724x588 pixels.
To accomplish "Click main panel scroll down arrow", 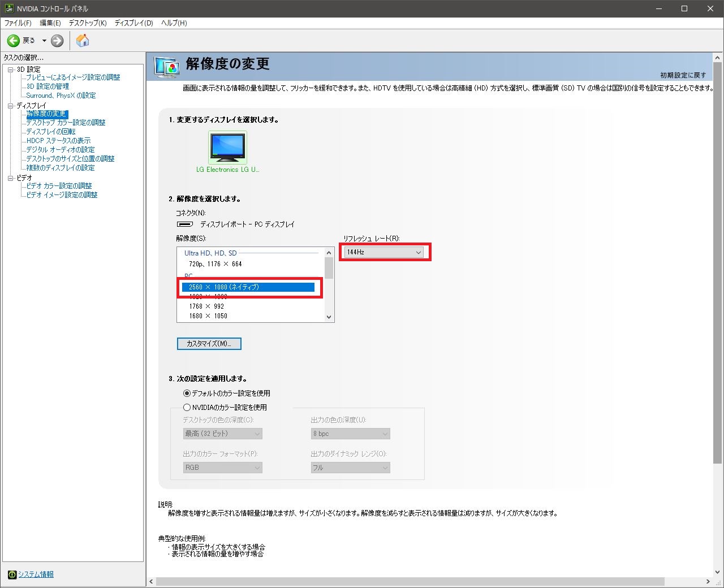I will 717,572.
